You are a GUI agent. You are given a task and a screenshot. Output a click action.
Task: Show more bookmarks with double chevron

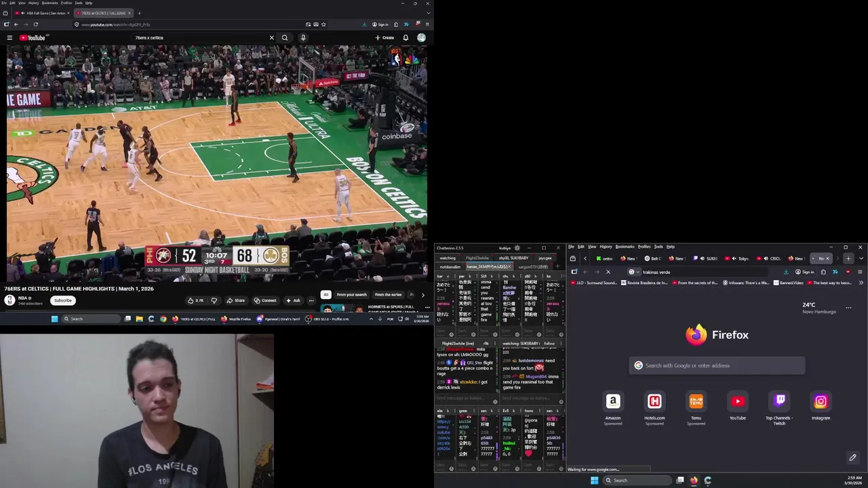tap(861, 283)
